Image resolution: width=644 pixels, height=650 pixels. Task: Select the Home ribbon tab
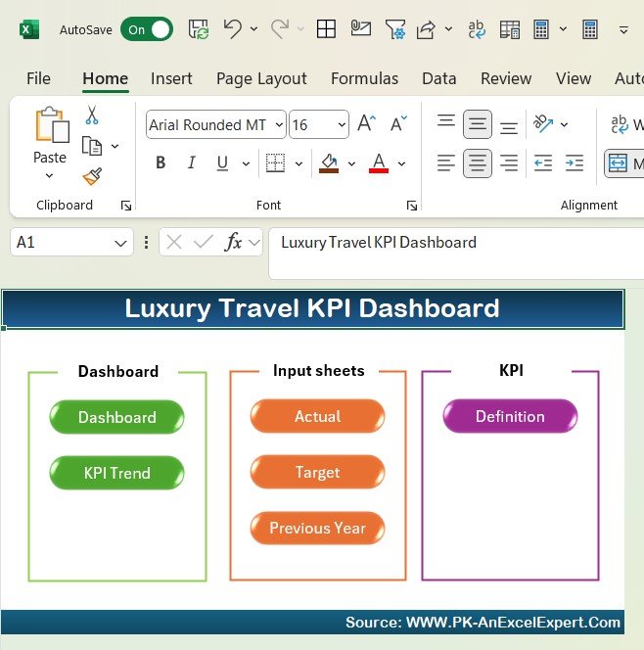pos(106,78)
